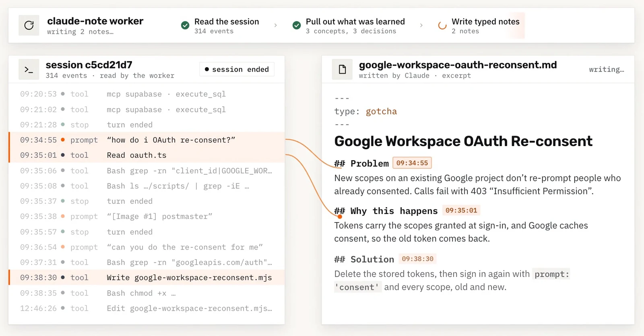Screen dimensions: 644x336
Task: Click chevron after Read the session step
Action: pos(276,25)
